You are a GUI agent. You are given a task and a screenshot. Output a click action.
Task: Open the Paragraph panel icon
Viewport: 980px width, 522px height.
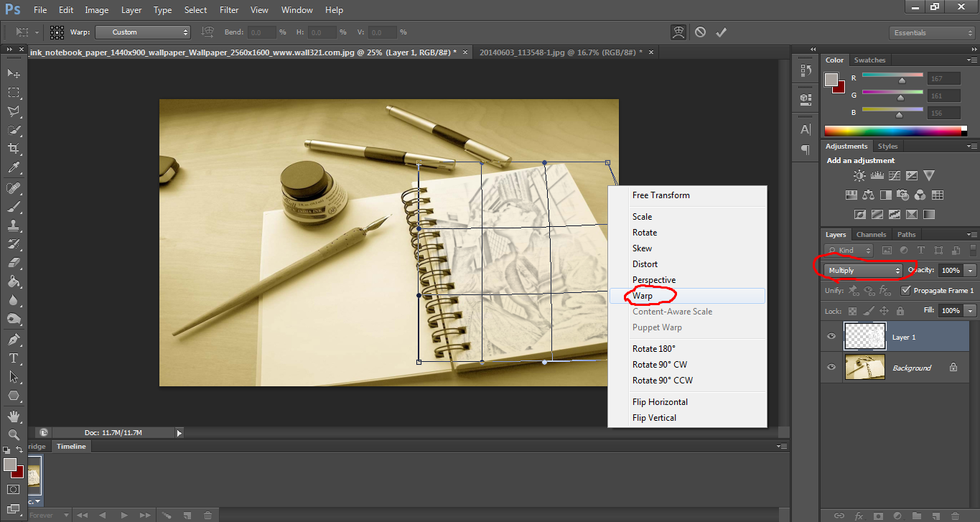click(805, 149)
